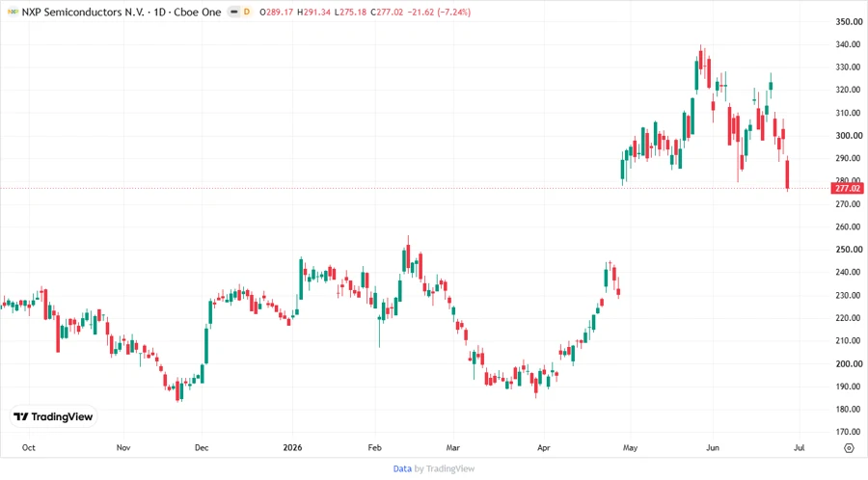This screenshot has height=480, width=868.
Task: Click the low value L275.18
Action: (x=350, y=12)
